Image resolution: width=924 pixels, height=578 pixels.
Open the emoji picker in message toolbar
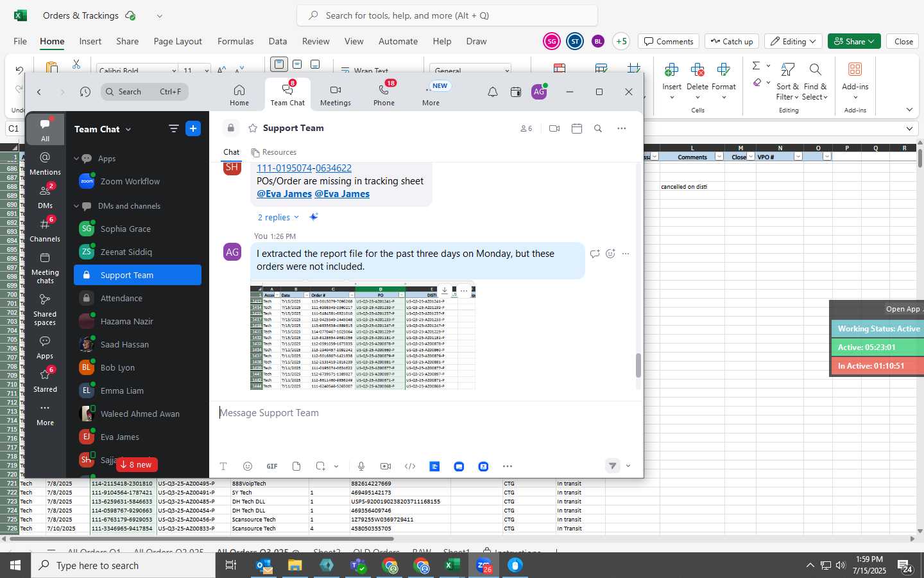pyautogui.click(x=248, y=466)
